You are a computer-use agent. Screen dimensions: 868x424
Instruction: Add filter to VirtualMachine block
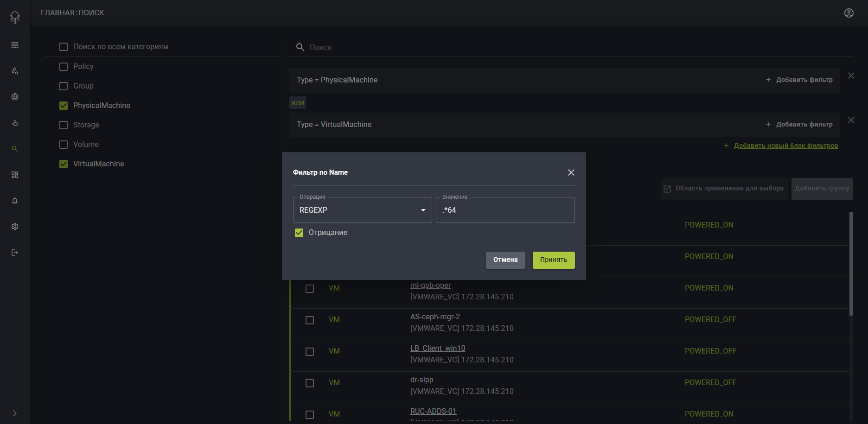[799, 124]
